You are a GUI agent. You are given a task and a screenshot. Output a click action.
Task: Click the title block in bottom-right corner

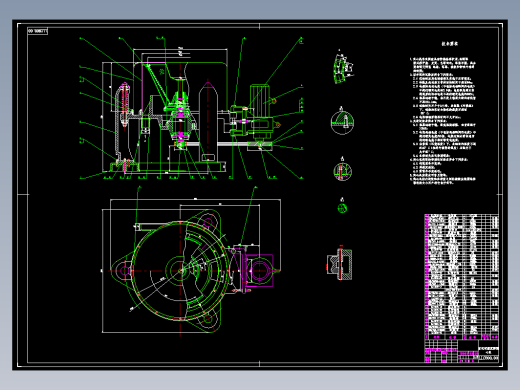[462, 351]
